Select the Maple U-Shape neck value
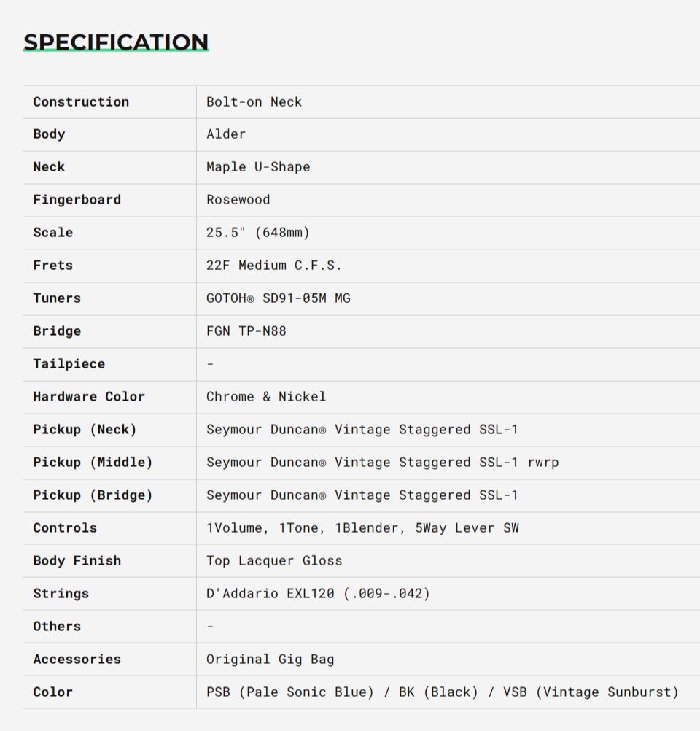This screenshot has width=700, height=731. (258, 167)
